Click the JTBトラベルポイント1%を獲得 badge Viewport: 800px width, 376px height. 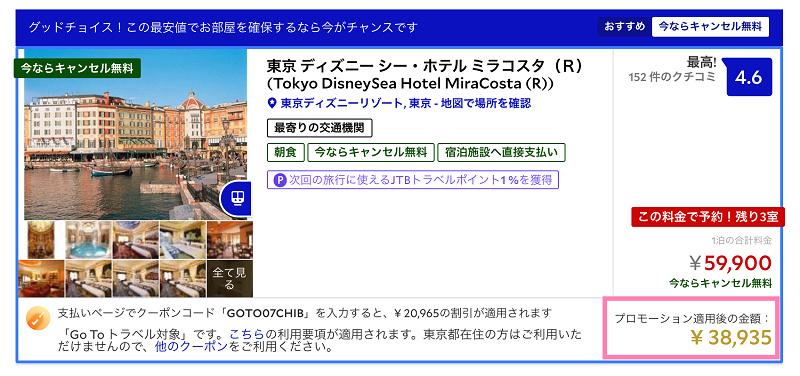[413, 180]
